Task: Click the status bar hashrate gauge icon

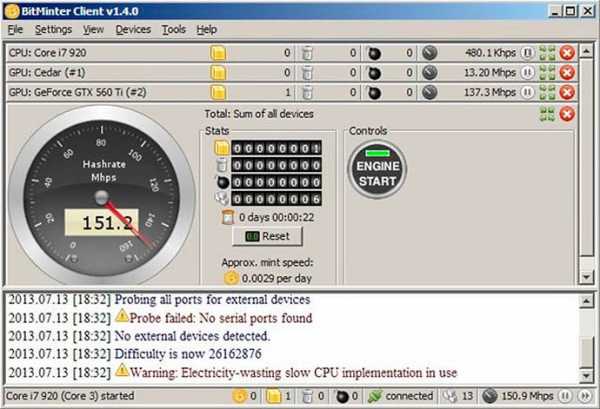Action: point(490,396)
